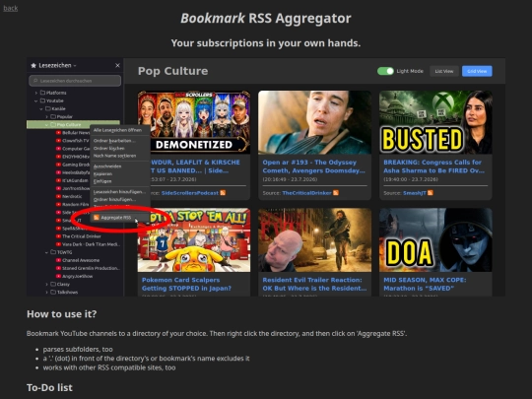Open 'MID SEASON, MAX COPE' title link
The width and height of the screenshot is (532, 399).
tap(425, 284)
